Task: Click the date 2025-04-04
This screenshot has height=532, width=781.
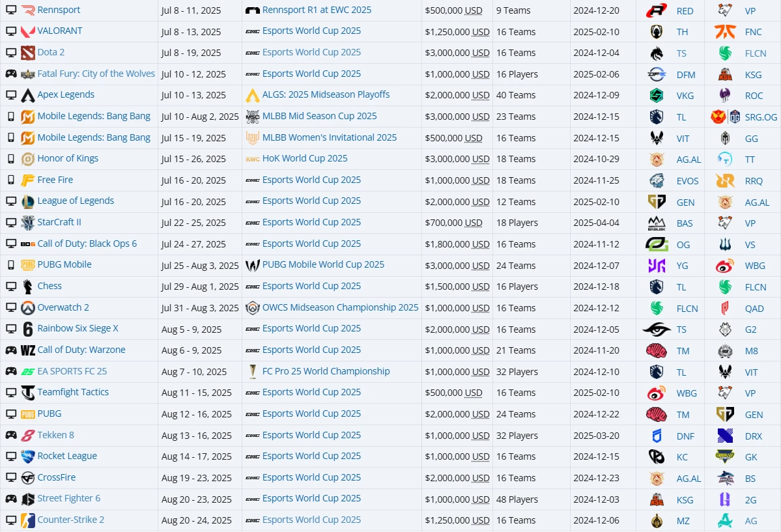Action: [596, 223]
